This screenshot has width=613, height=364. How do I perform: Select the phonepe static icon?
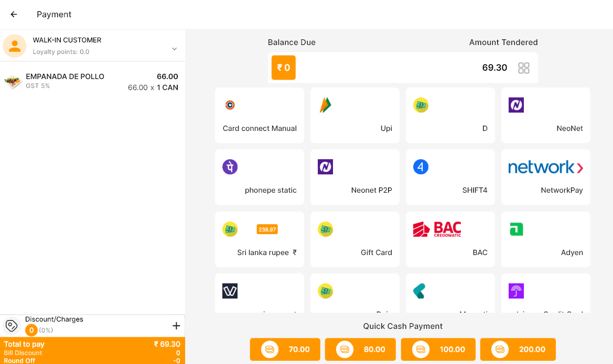(230, 167)
